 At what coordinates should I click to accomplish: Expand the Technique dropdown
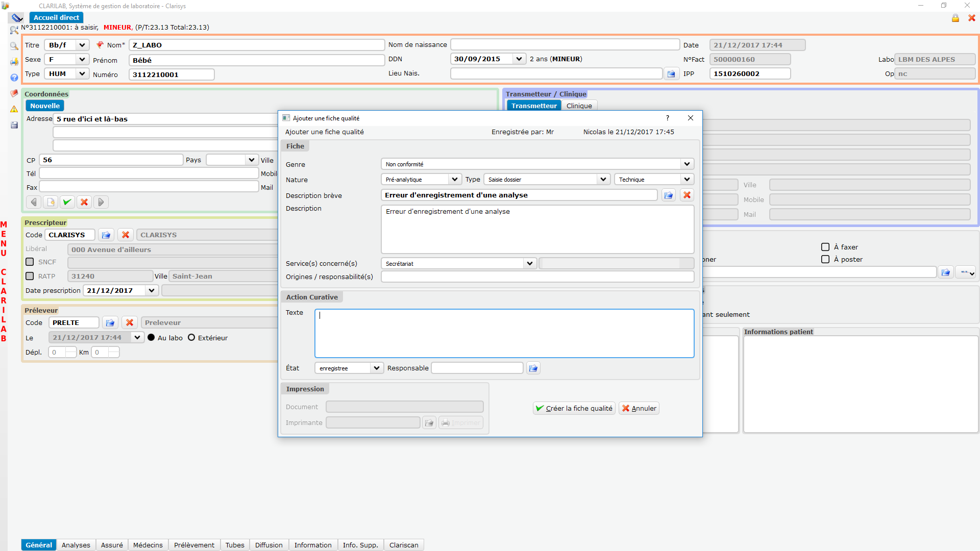(687, 180)
